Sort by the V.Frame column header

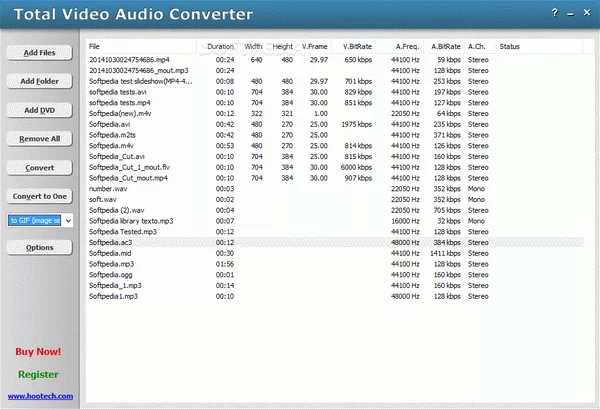315,46
